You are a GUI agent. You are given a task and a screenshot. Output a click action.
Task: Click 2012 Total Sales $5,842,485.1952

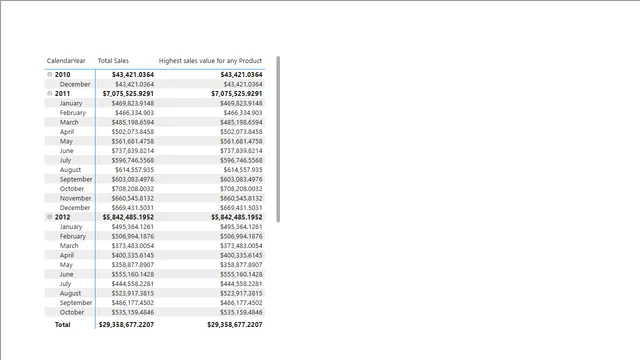[128, 217]
